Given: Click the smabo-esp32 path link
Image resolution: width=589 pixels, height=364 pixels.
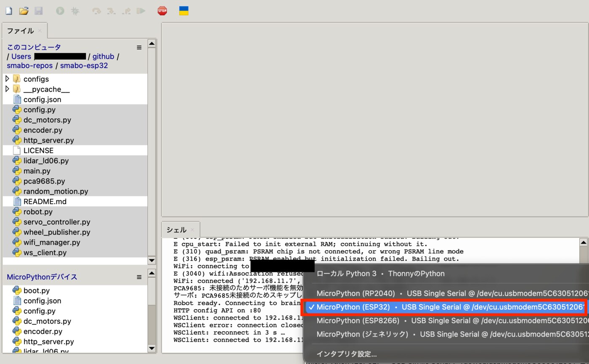Looking at the screenshot, I should (x=84, y=66).
